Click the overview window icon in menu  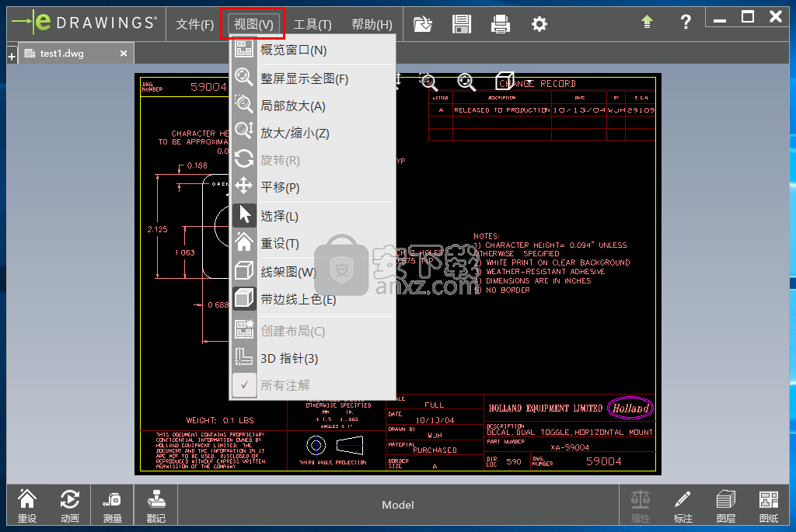(244, 49)
